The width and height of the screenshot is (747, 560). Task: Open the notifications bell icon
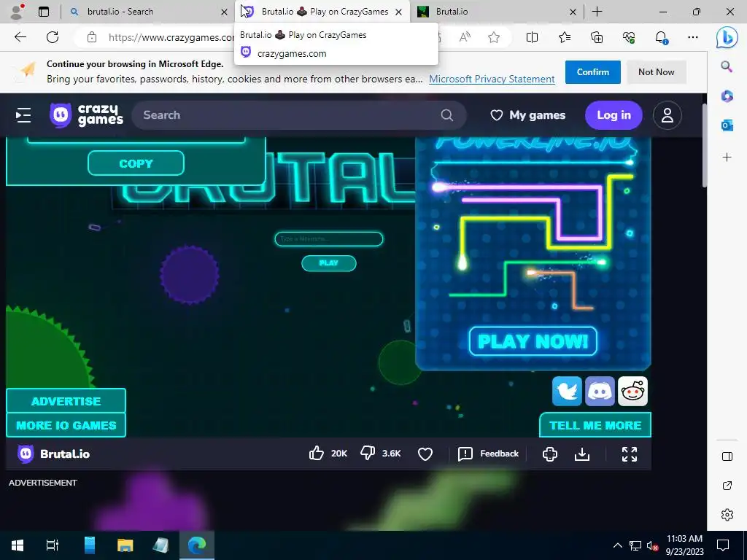661,37
